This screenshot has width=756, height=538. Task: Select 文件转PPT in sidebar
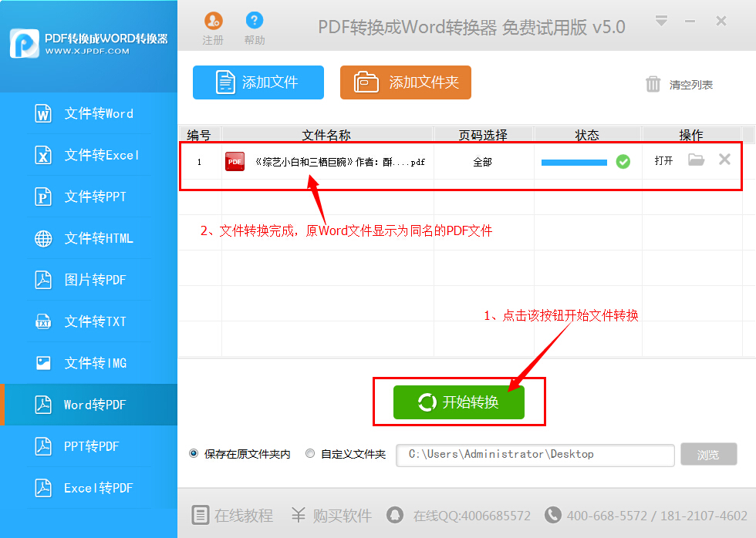(89, 197)
